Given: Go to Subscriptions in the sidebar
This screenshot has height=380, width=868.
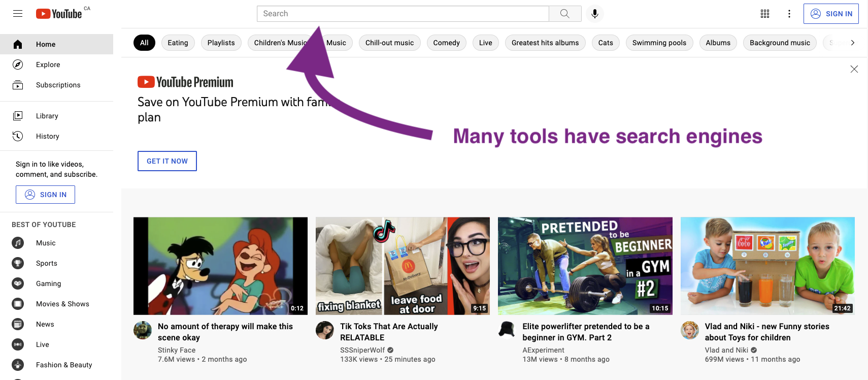Looking at the screenshot, I should coord(56,85).
